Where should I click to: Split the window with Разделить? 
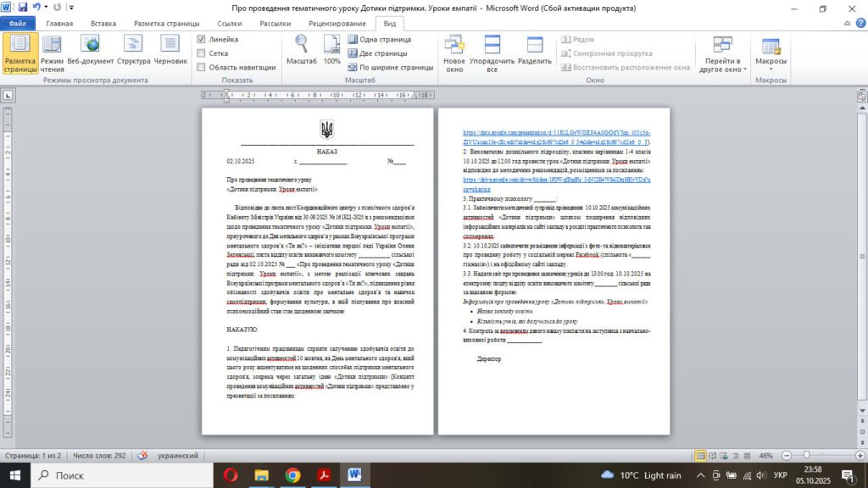point(534,54)
